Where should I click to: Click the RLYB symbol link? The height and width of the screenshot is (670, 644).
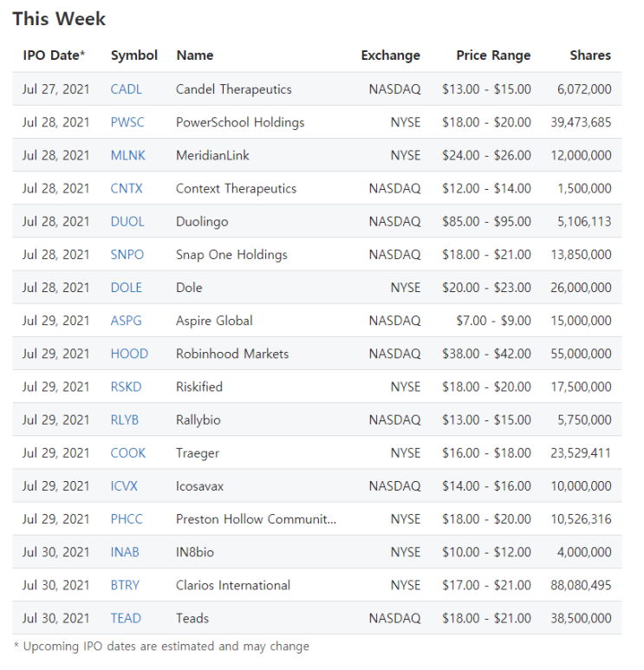[x=124, y=420]
